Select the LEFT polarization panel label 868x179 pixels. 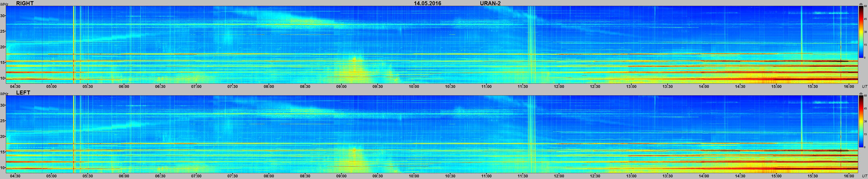[23, 93]
